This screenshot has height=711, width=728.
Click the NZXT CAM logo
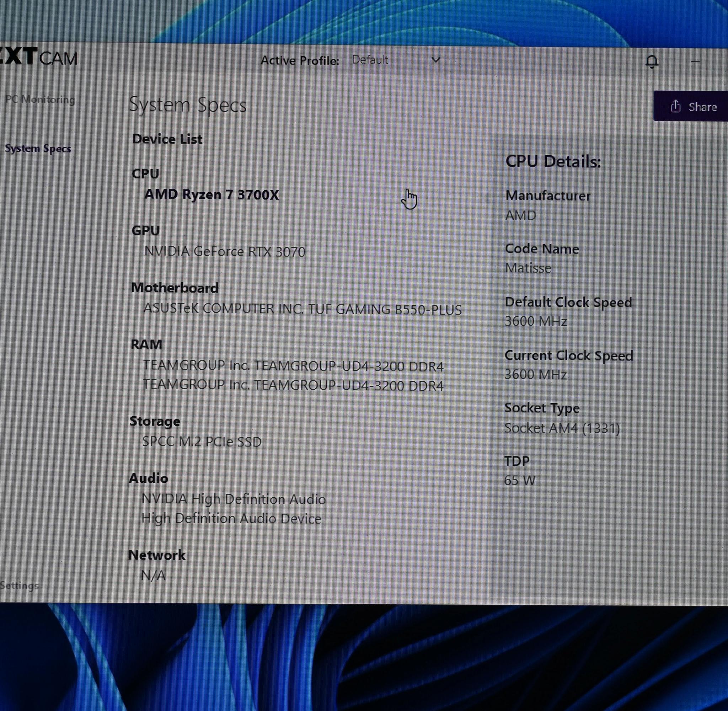(x=39, y=57)
